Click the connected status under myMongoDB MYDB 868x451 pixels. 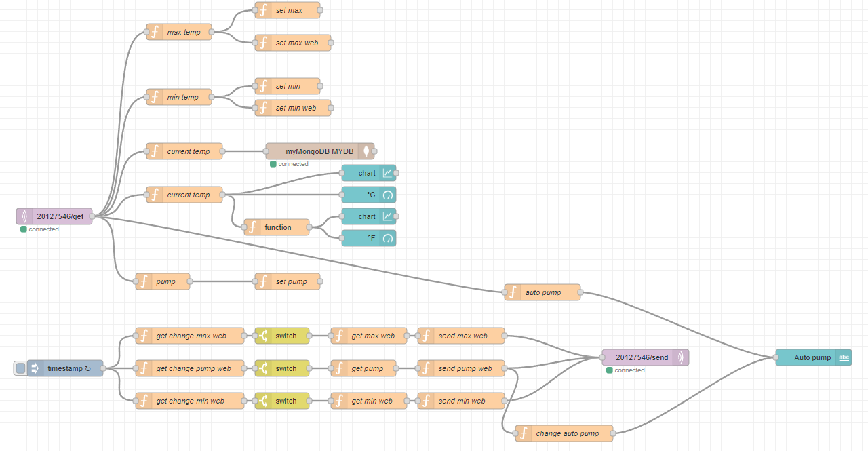point(273,163)
